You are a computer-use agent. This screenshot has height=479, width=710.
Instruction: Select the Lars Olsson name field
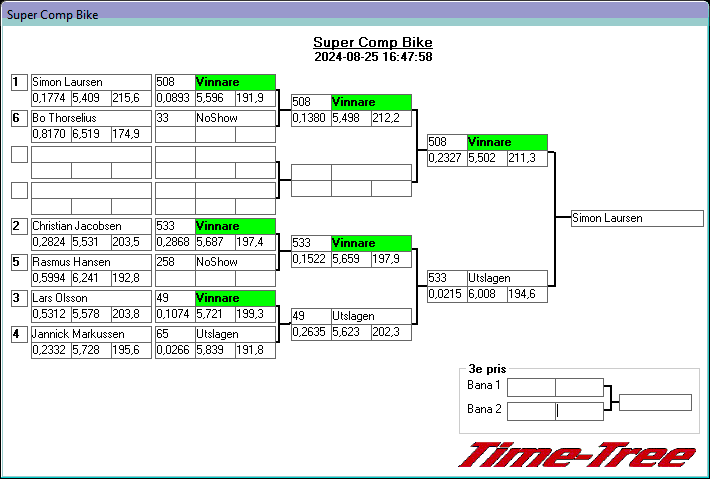[x=91, y=298]
